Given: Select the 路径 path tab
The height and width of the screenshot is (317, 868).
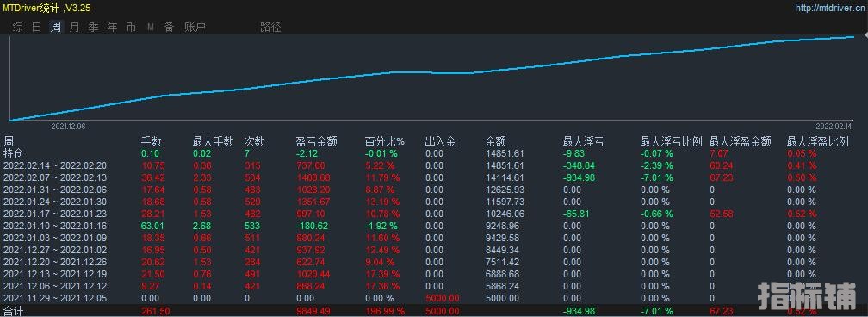Looking at the screenshot, I should (270, 28).
